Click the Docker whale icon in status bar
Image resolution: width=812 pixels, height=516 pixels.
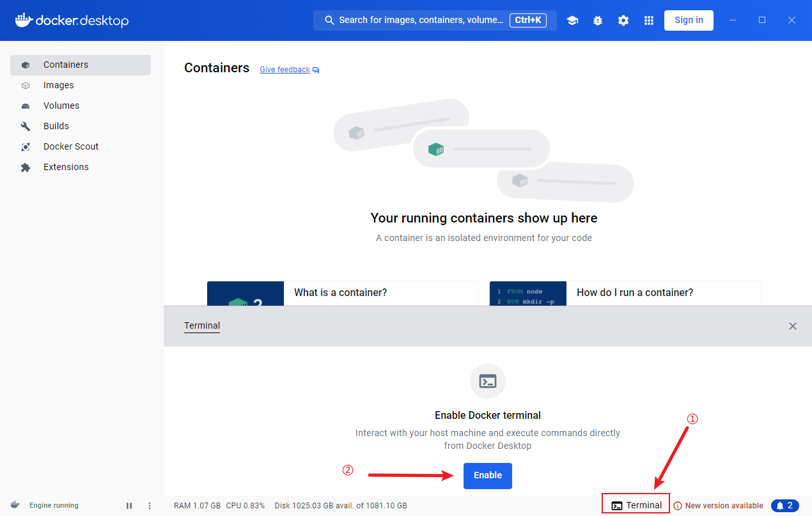[x=15, y=505]
